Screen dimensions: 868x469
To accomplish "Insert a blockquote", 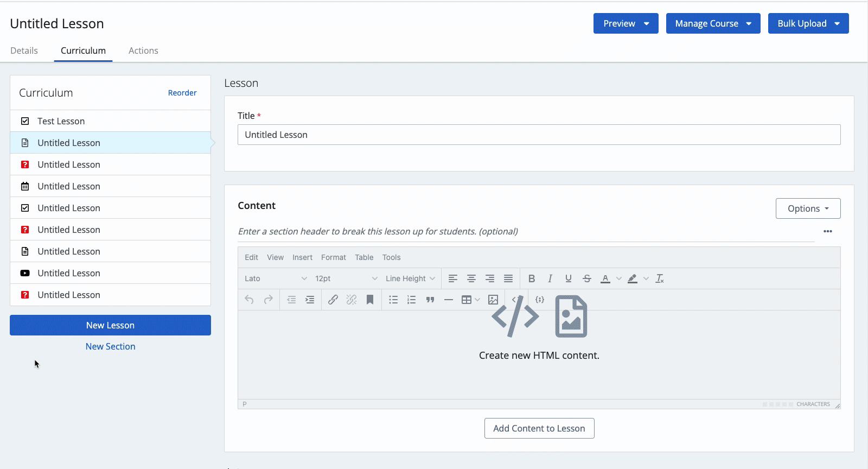I will (430, 300).
